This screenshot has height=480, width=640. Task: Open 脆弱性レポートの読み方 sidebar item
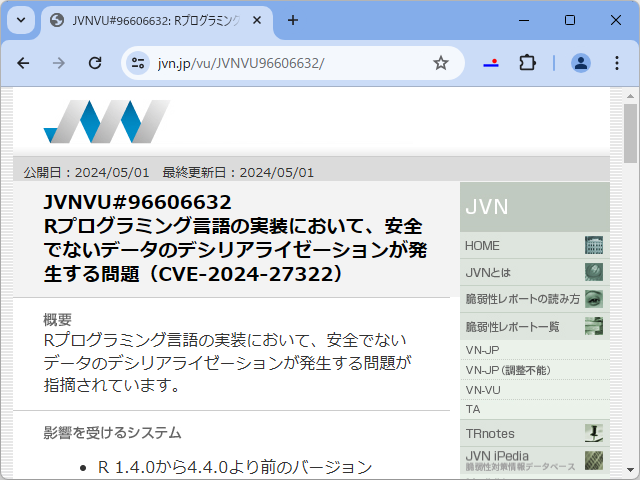click(x=535, y=299)
